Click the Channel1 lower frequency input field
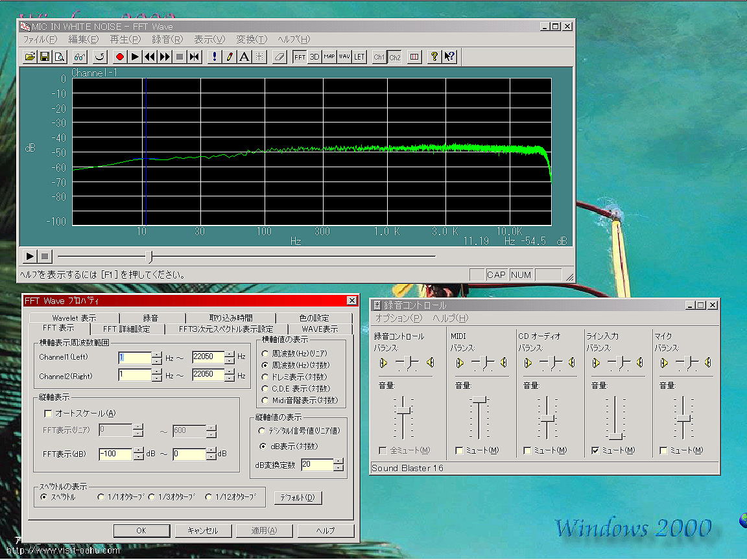Viewport: 747px width, 560px height. pyautogui.click(x=135, y=358)
